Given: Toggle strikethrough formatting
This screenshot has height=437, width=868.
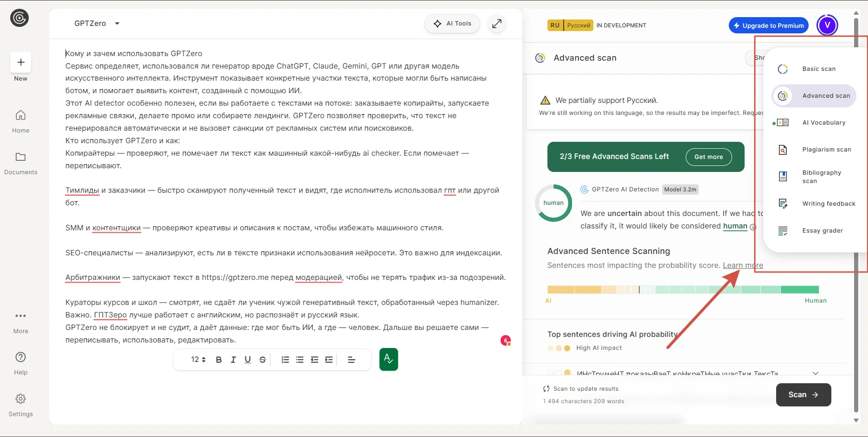Looking at the screenshot, I should pos(263,360).
